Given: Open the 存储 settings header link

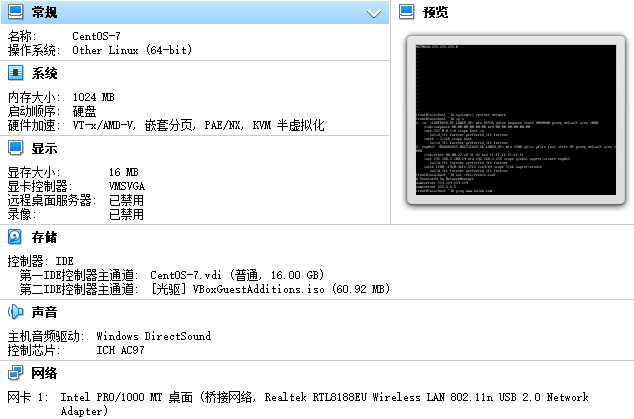Looking at the screenshot, I should pos(44,237).
